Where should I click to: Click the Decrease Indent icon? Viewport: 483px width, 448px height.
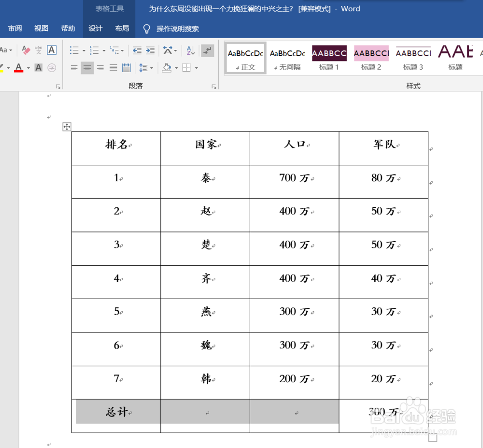click(137, 50)
